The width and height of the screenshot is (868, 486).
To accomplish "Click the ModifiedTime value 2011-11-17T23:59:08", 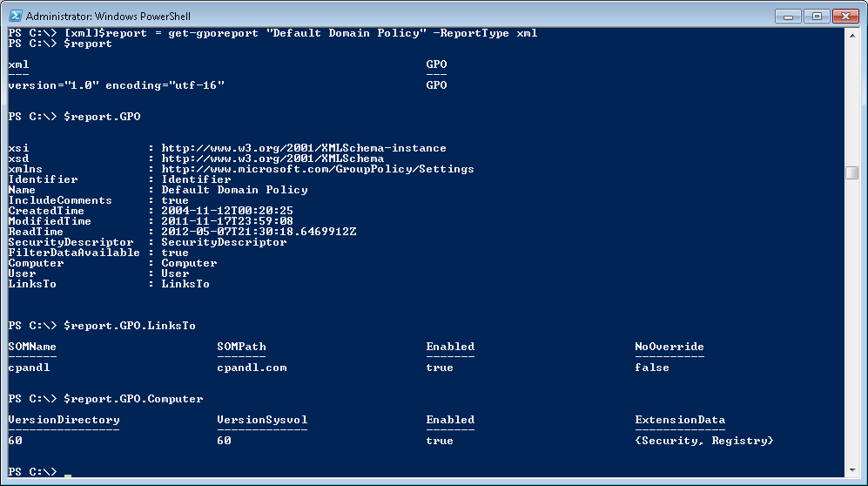I will [226, 221].
